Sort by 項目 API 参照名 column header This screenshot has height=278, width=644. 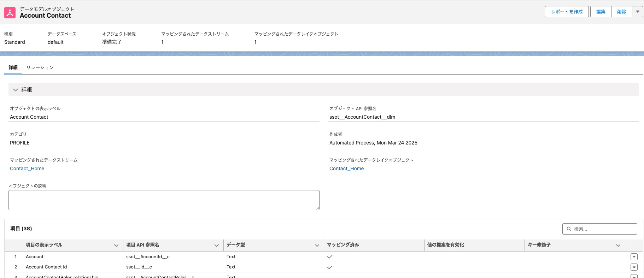pos(143,245)
